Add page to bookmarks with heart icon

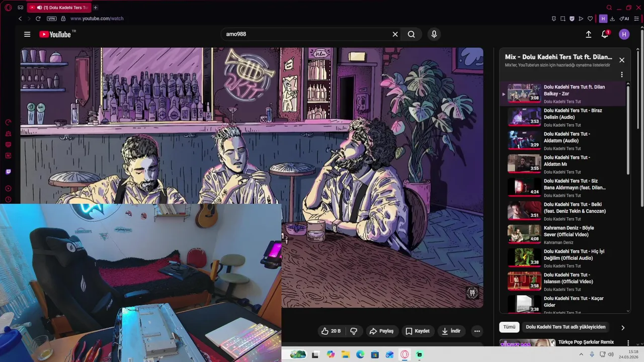(590, 19)
